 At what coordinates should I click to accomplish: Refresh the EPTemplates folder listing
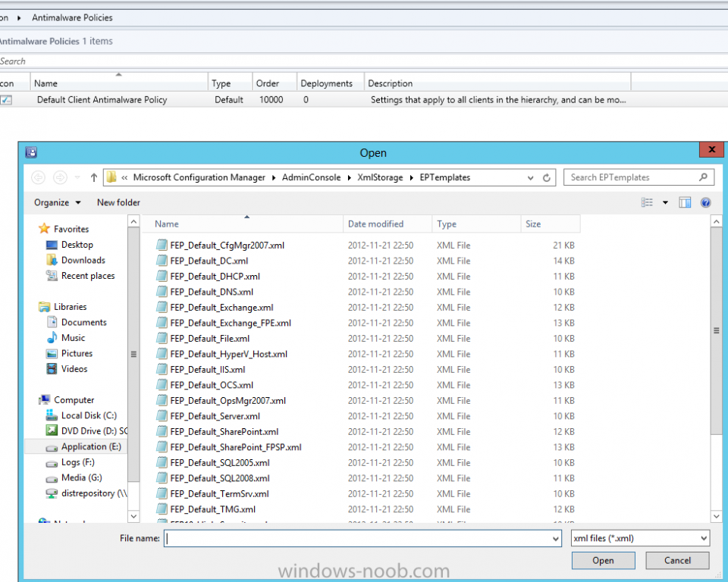pos(547,177)
